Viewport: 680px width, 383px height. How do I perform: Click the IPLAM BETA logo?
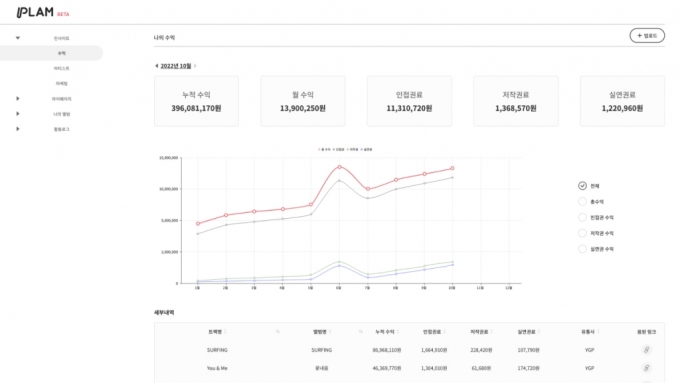click(42, 13)
